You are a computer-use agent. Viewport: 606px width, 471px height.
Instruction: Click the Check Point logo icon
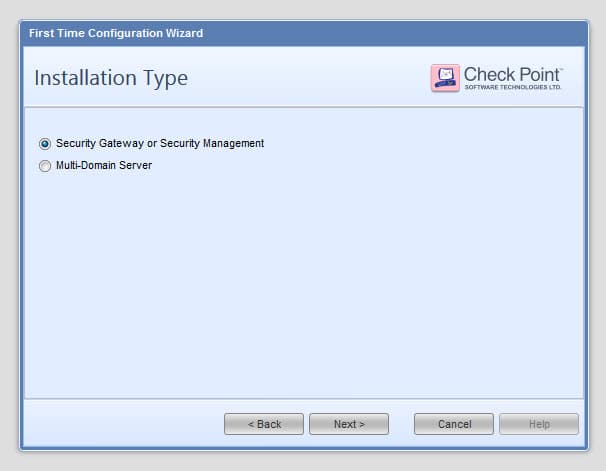445,78
